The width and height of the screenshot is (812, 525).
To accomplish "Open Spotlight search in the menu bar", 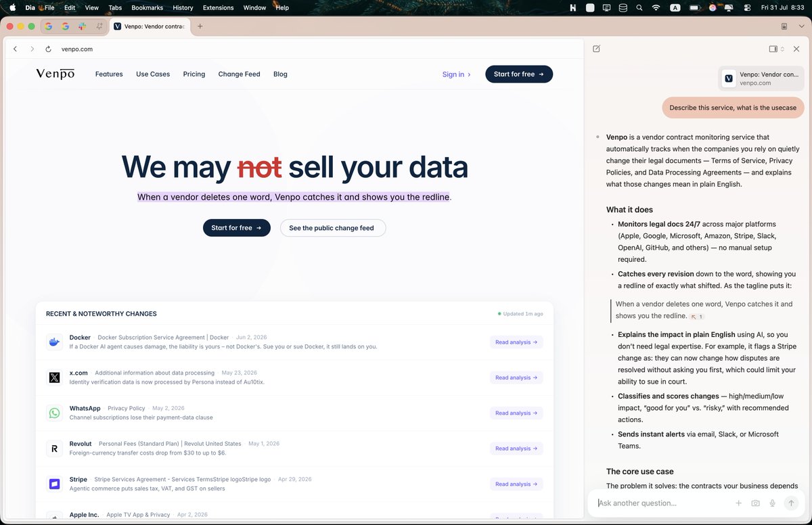I will [639, 7].
